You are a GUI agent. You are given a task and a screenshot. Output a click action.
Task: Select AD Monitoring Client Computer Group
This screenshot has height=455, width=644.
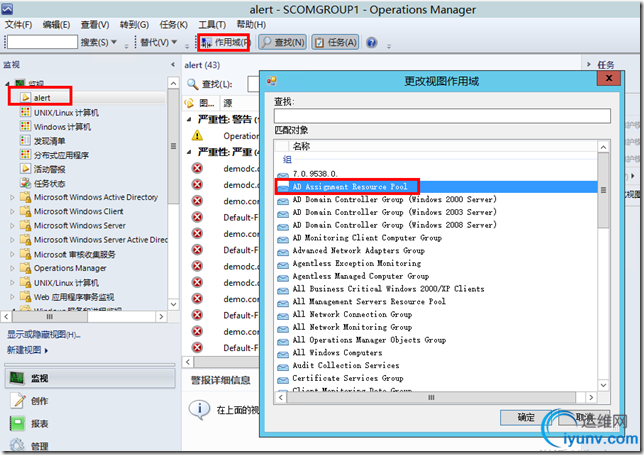point(367,238)
